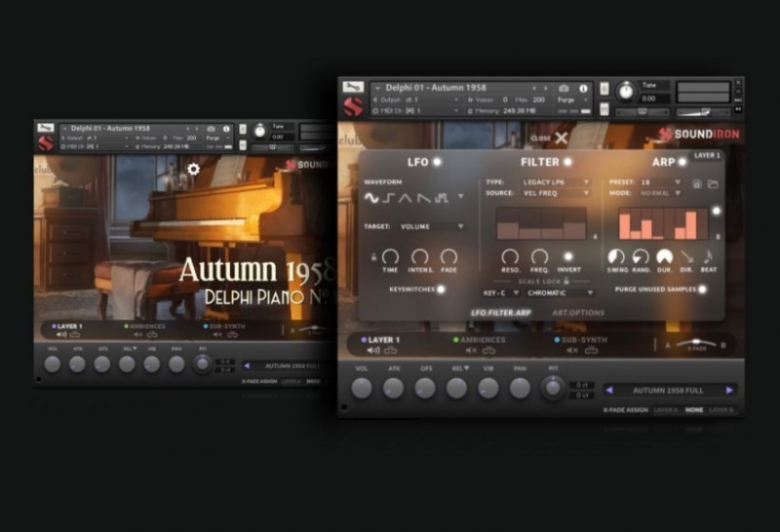Select the square waveform icon
780x532 pixels.
coord(388,198)
